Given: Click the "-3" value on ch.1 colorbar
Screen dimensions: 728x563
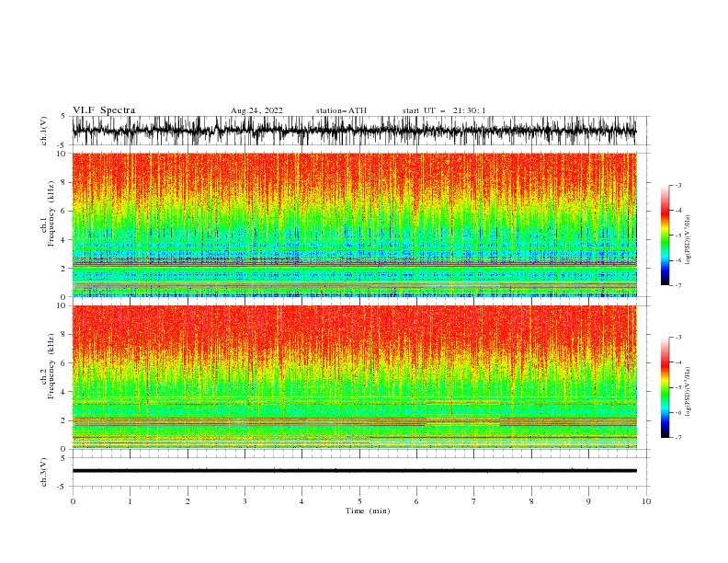Looking at the screenshot, I should [x=678, y=185].
